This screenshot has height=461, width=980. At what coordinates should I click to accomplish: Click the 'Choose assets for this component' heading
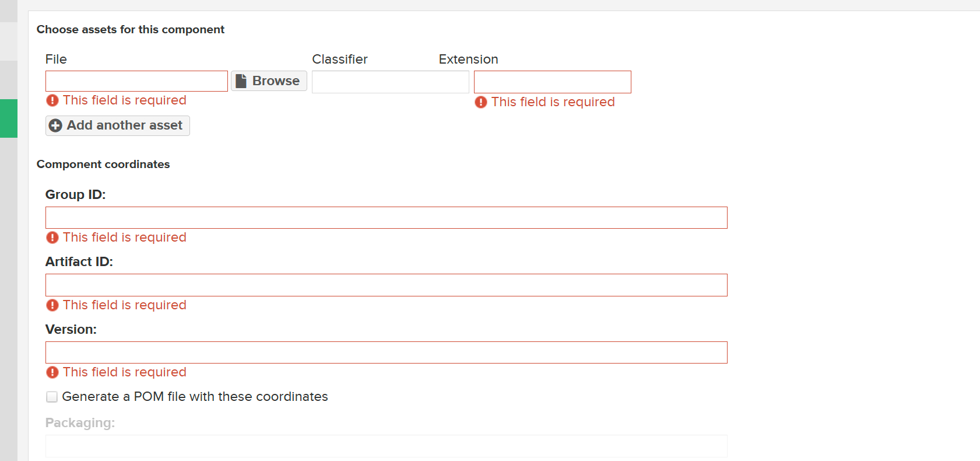click(131, 30)
